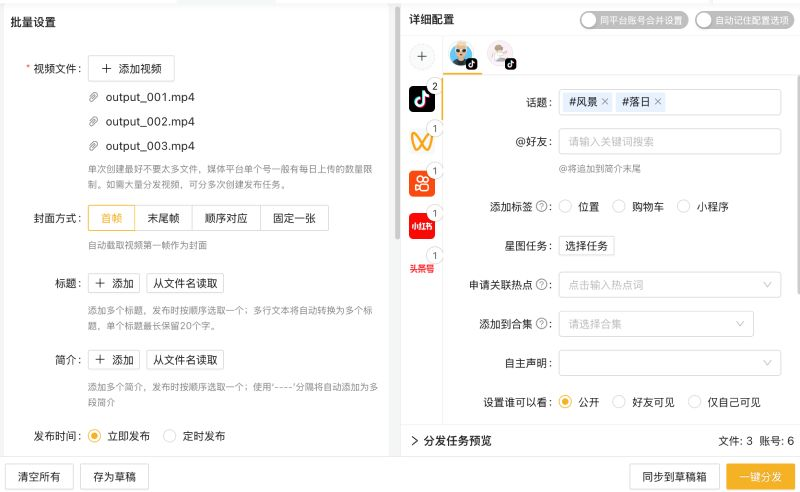Viewport: 800px width, 492px height.
Task: Select 末尾帧 cover mode tab
Action: (x=163, y=218)
